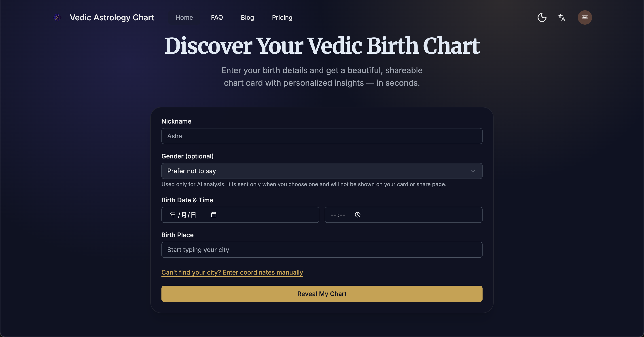The width and height of the screenshot is (644, 337).
Task: Open the Gender dropdown chevron
Action: pos(473,171)
